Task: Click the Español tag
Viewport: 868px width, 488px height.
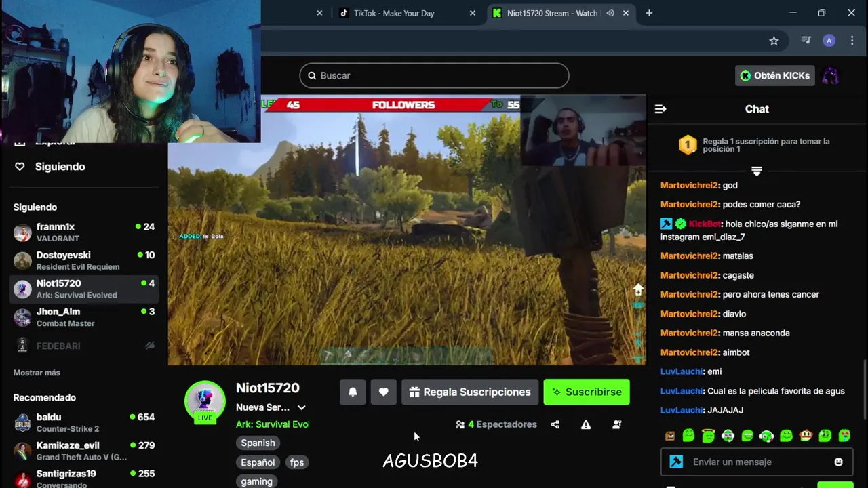Action: [x=258, y=462]
